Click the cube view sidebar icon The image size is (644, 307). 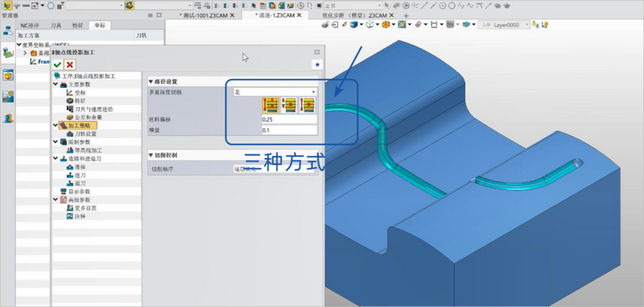(x=8, y=75)
